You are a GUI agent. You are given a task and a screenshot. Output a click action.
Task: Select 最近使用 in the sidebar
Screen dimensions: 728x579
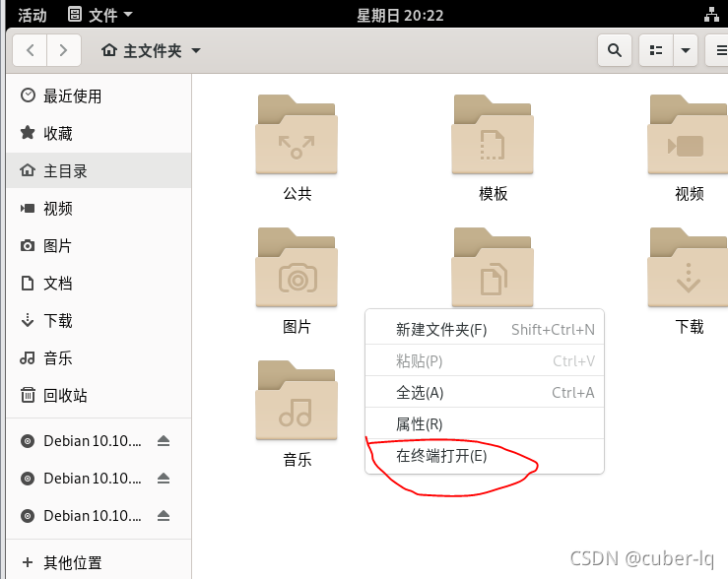point(99,96)
